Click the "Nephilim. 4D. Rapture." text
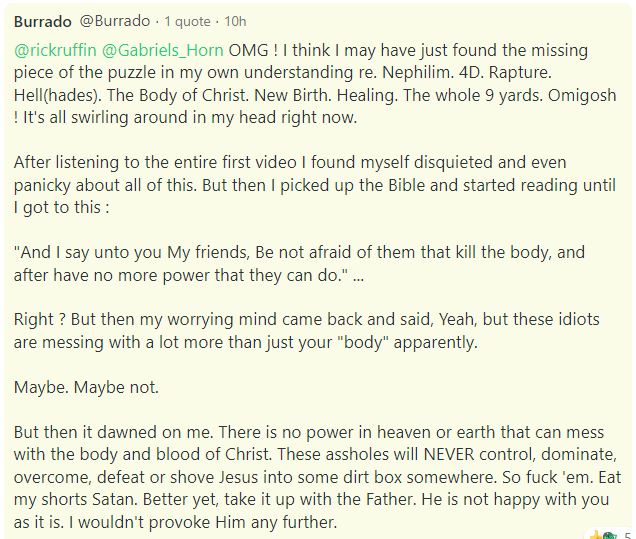Screen dimensions: 636x539 [467, 73]
